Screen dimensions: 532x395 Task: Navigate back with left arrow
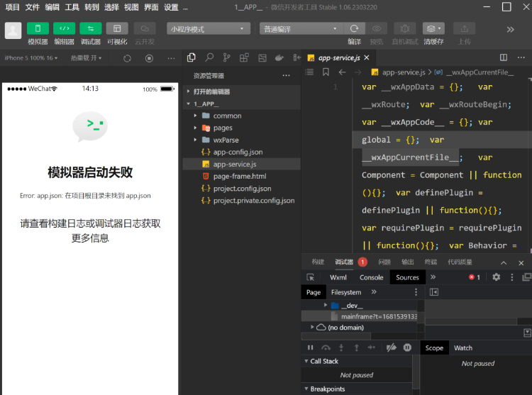(342, 72)
